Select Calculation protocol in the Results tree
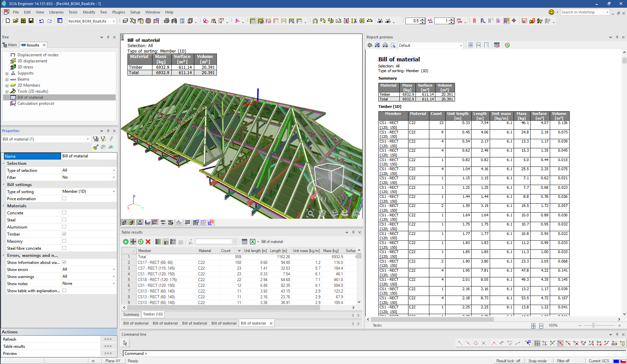This screenshot has width=627, height=364. coord(35,103)
